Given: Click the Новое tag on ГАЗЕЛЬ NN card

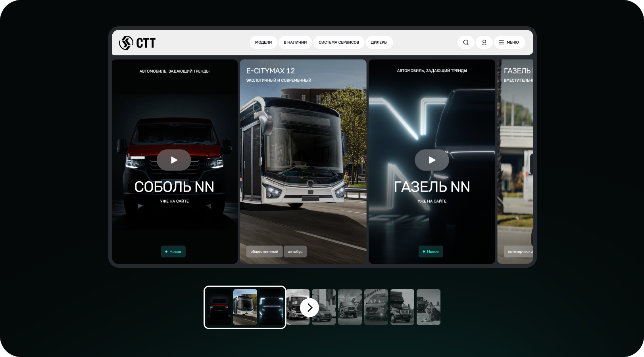Looking at the screenshot, I should (431, 251).
